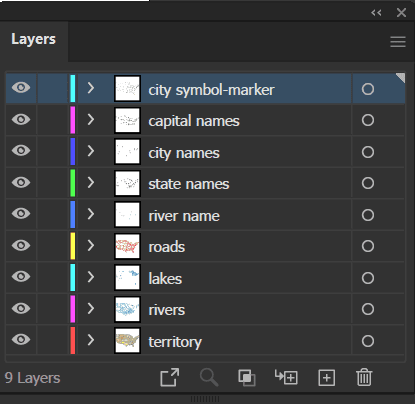Expand the city symbol-marker layer
415x404 pixels.
(x=91, y=88)
